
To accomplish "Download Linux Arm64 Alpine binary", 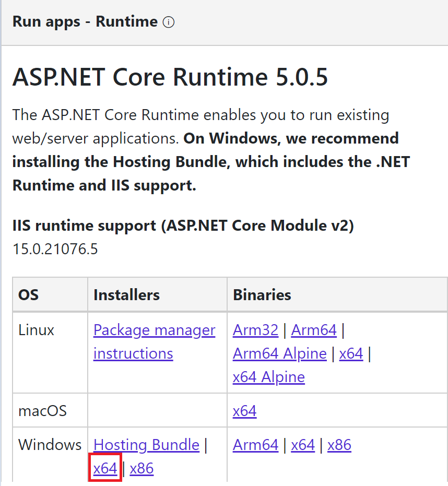I will point(280,353).
